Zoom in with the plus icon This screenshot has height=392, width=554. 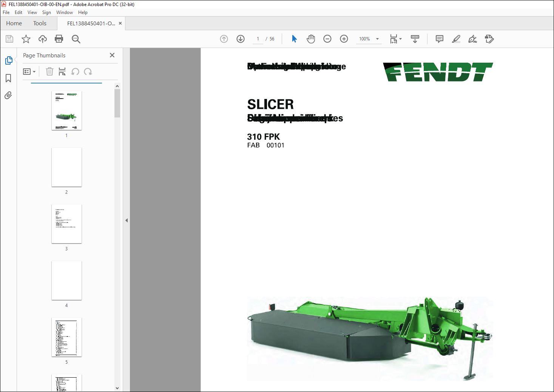pyautogui.click(x=344, y=39)
